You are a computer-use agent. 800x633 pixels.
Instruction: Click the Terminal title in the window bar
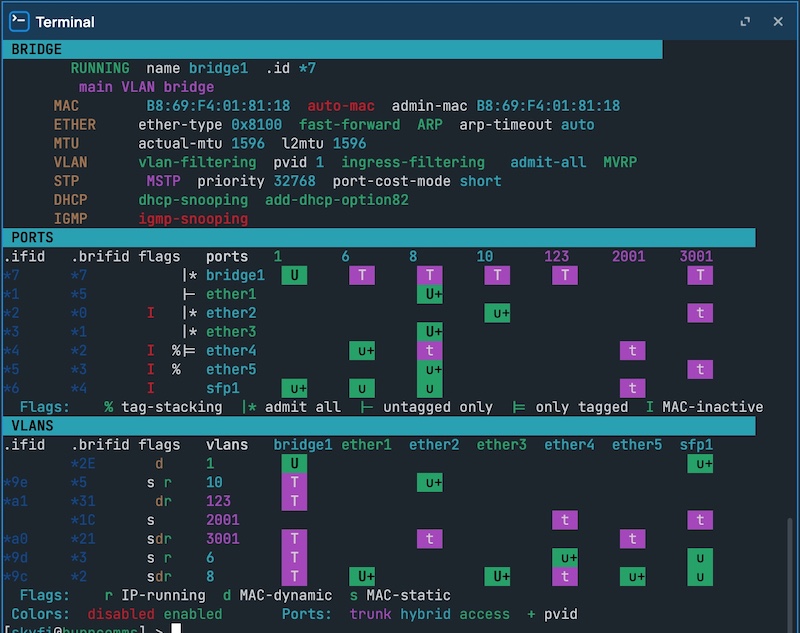pyautogui.click(x=65, y=22)
